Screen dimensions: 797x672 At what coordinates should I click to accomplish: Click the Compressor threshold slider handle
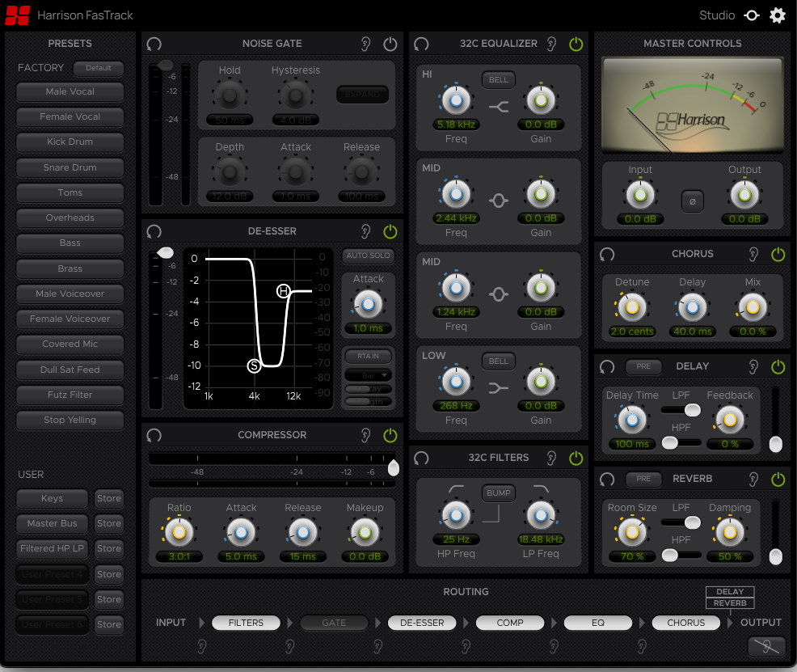tap(394, 467)
